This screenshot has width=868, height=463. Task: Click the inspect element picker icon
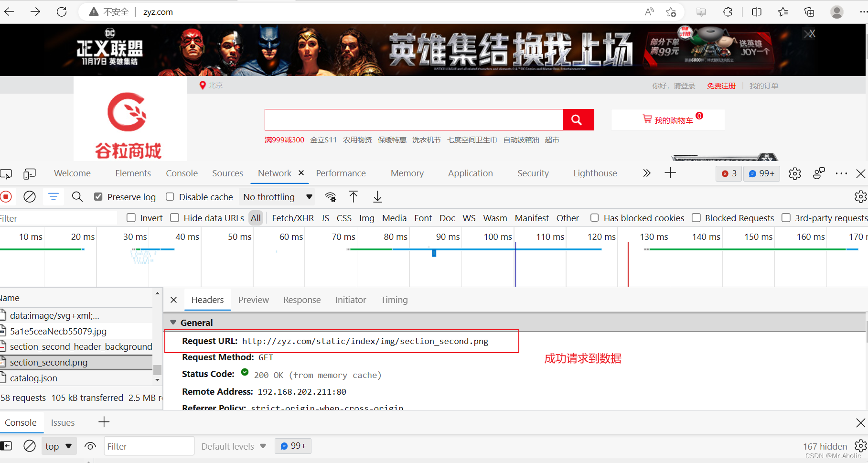coord(6,173)
